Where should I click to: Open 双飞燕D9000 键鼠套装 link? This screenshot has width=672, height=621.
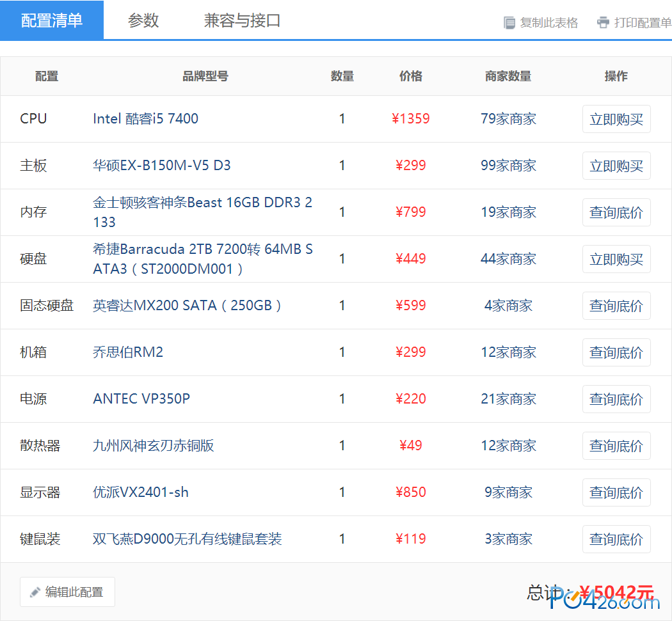click(188, 538)
